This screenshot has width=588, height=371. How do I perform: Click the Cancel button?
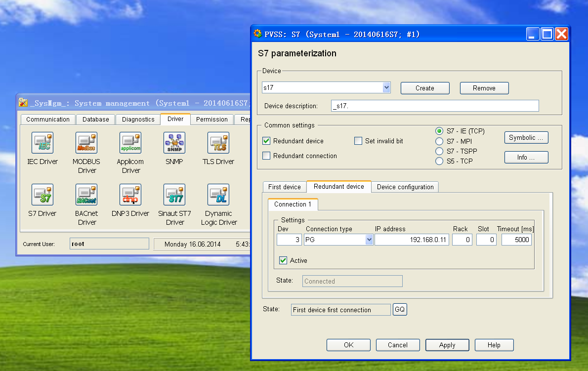point(397,345)
